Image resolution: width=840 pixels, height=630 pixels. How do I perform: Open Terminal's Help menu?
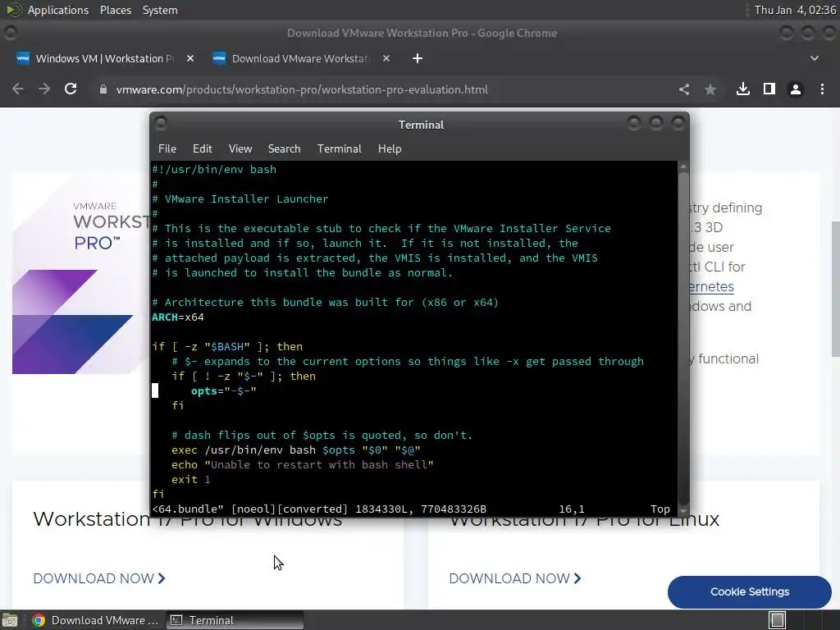(x=390, y=149)
